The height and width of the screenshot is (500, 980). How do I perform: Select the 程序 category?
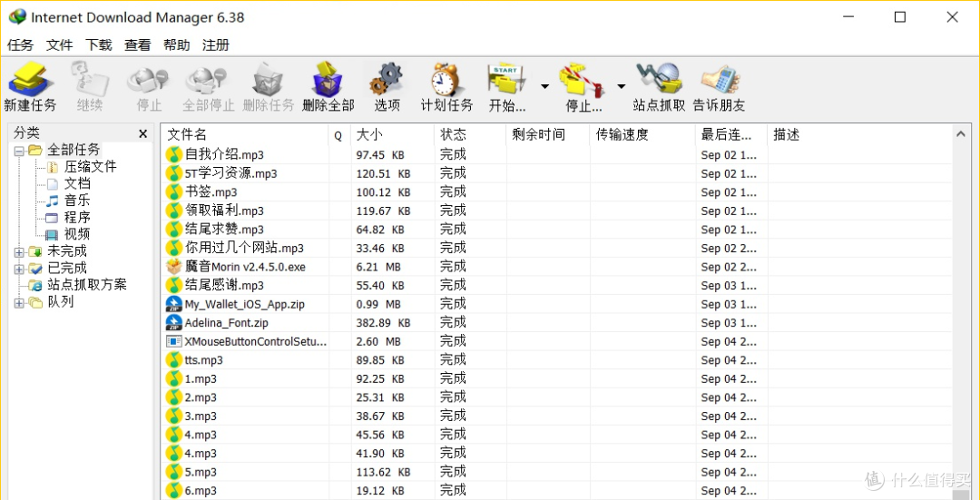click(x=77, y=218)
